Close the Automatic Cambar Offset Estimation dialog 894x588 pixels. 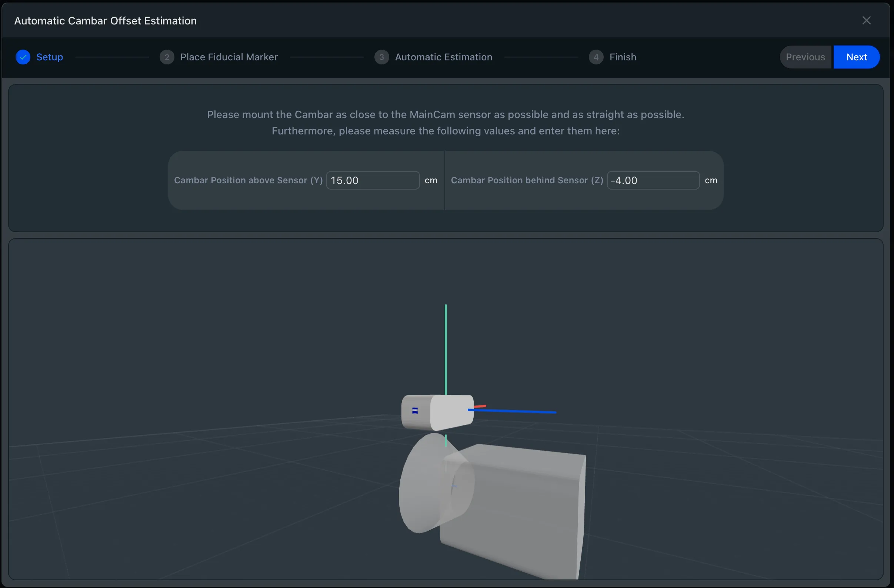[x=866, y=20]
